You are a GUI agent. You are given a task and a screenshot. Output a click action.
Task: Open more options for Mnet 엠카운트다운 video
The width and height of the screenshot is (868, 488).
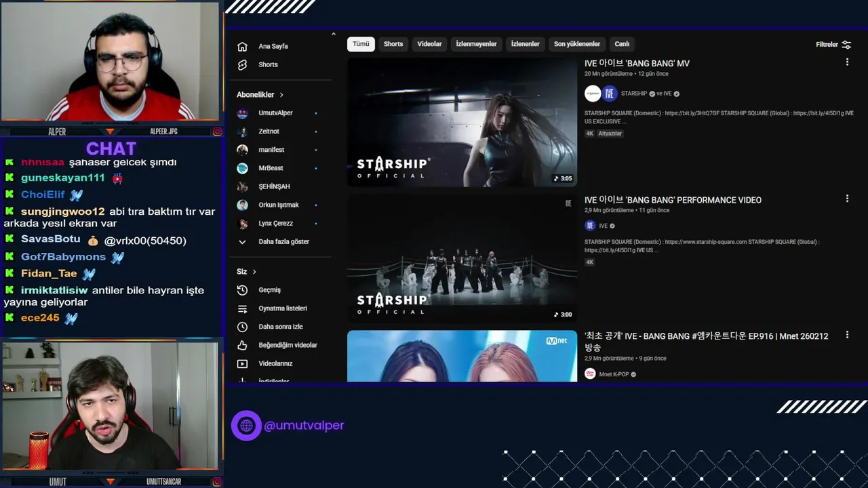(847, 335)
